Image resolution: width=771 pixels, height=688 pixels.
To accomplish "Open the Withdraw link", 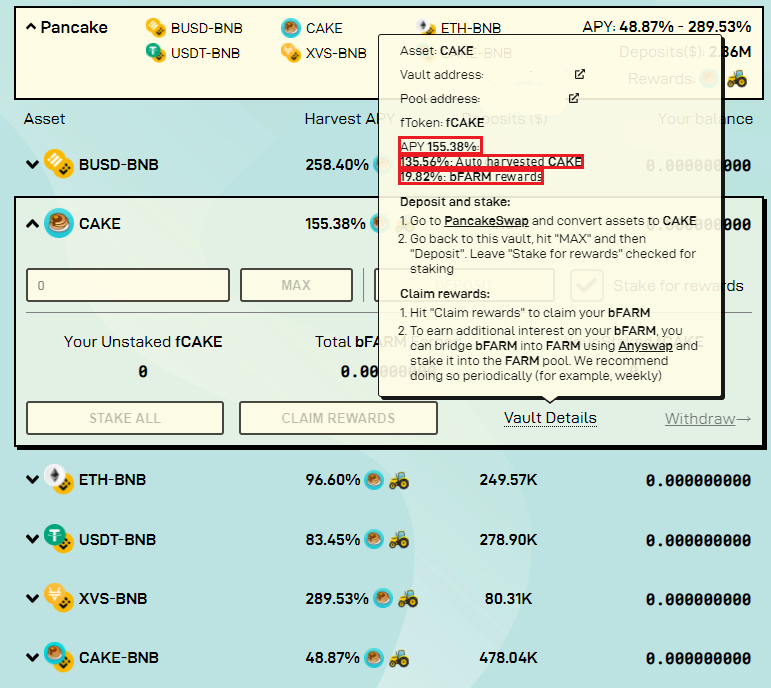I will 708,419.
